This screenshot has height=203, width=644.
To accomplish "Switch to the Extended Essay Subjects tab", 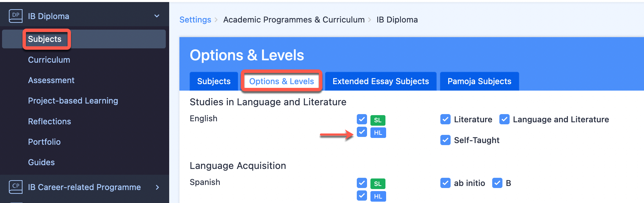I will point(381,81).
